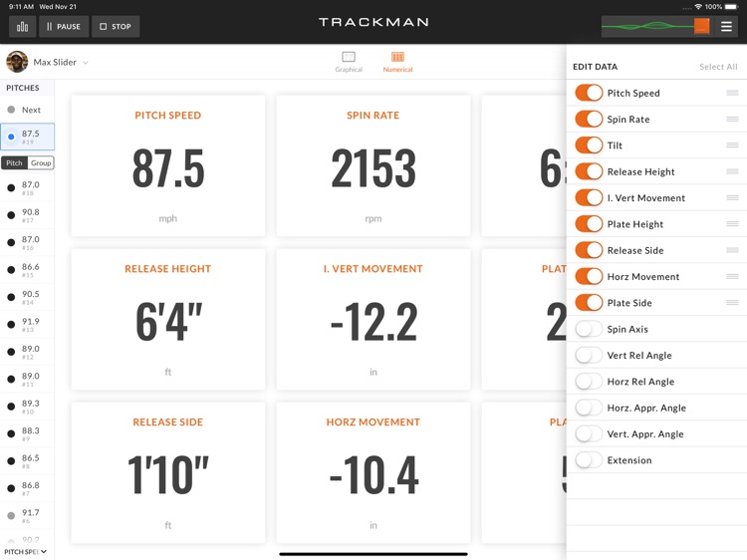Select pitch #14 at 90.5 mph
747x560 pixels.
27,297
